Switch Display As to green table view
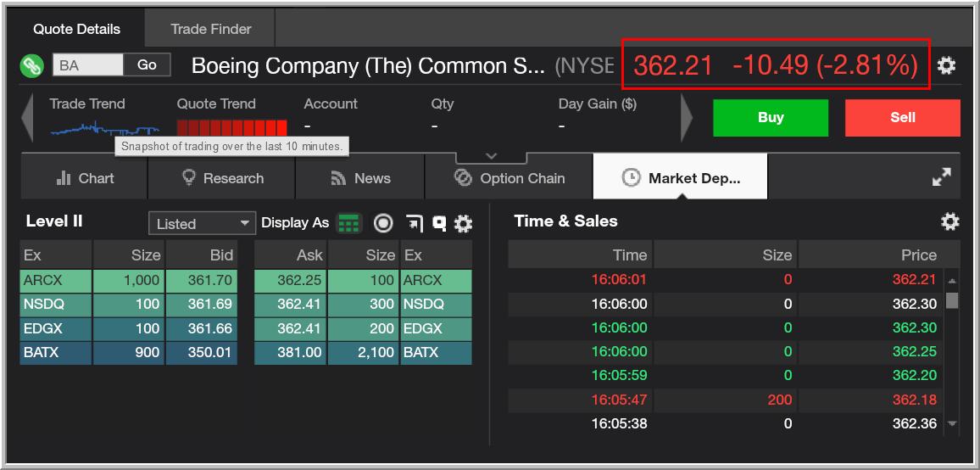The width and height of the screenshot is (980, 470). (349, 223)
